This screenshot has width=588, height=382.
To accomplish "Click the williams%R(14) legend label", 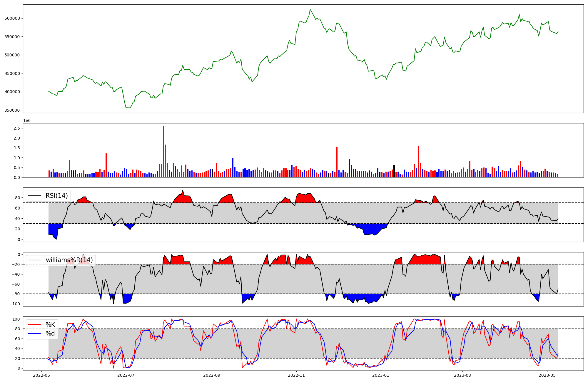I will [x=69, y=260].
